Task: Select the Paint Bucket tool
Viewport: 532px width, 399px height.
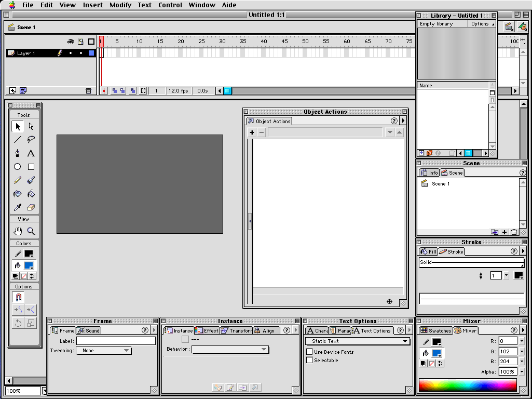Action: [31, 194]
